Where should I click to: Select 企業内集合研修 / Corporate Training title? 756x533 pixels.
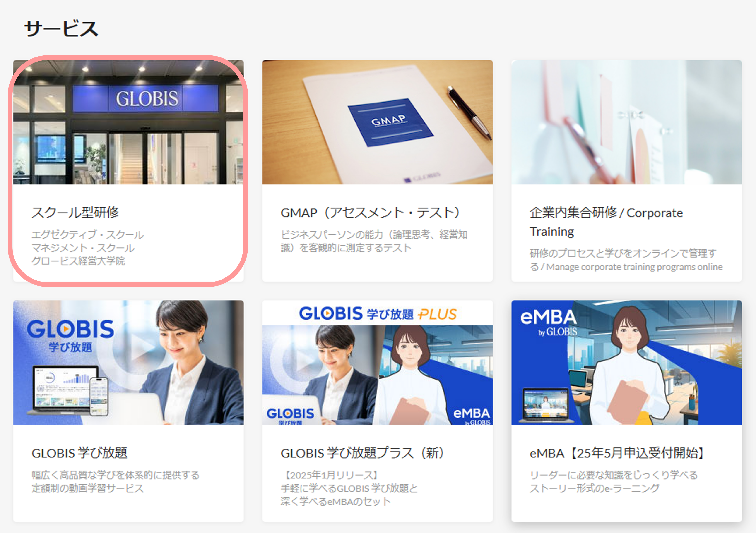606,222
